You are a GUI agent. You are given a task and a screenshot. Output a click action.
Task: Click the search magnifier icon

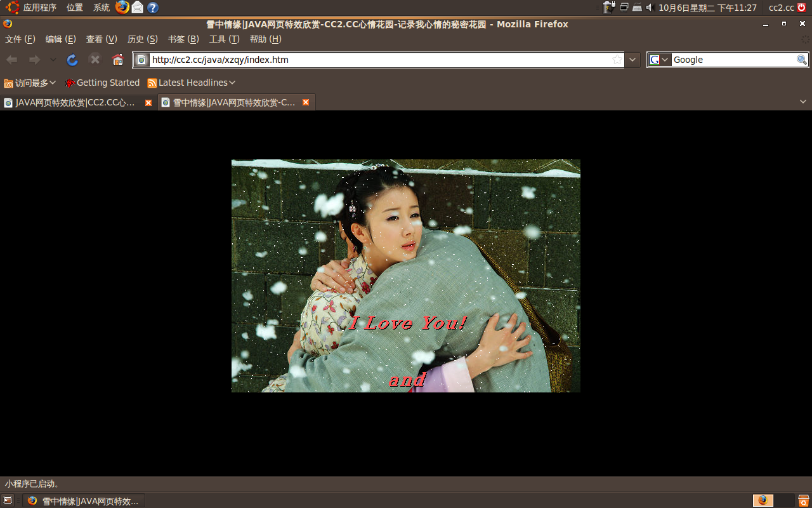point(802,60)
